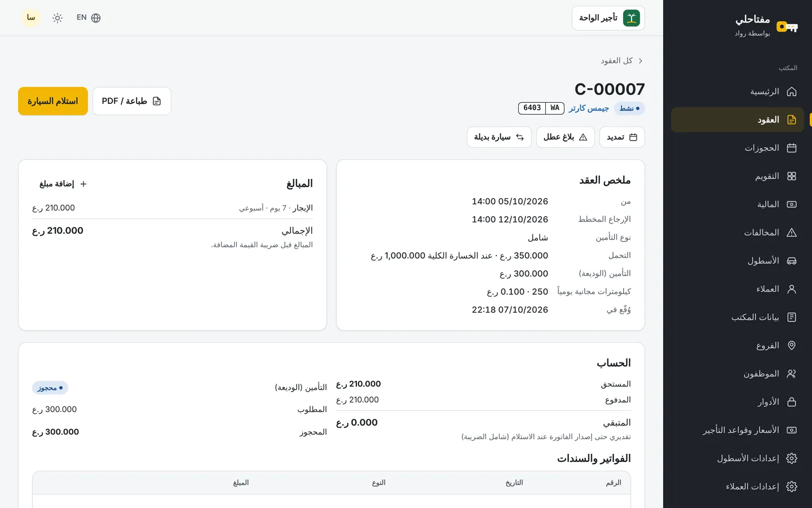The image size is (812, 508).
Task: Navigate to الأسطول in the sidebar
Action: click(x=738, y=261)
